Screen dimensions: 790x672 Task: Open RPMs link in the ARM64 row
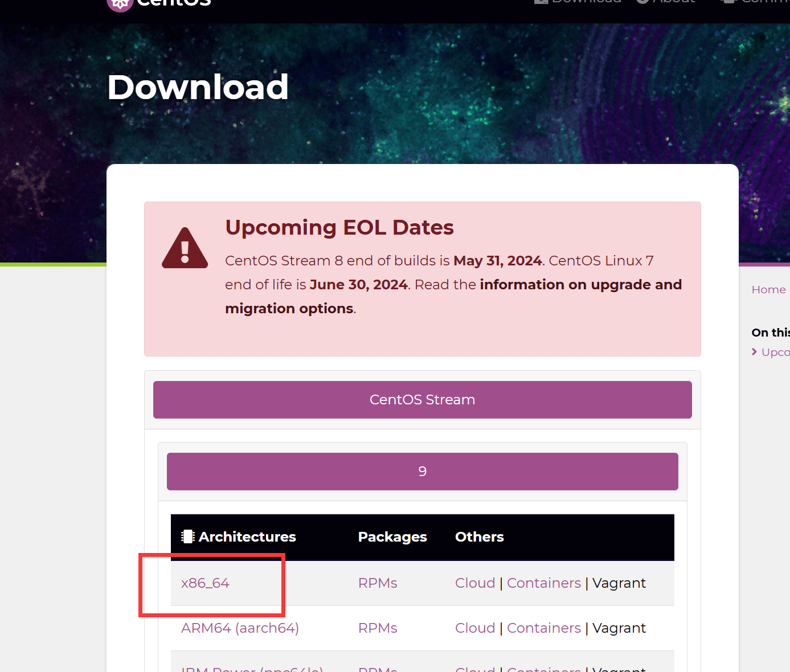point(378,628)
